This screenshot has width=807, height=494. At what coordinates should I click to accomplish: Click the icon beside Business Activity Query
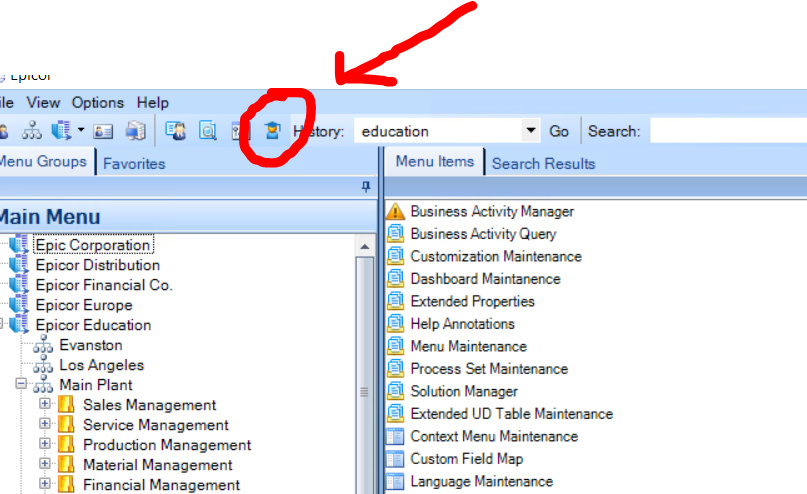pos(395,234)
